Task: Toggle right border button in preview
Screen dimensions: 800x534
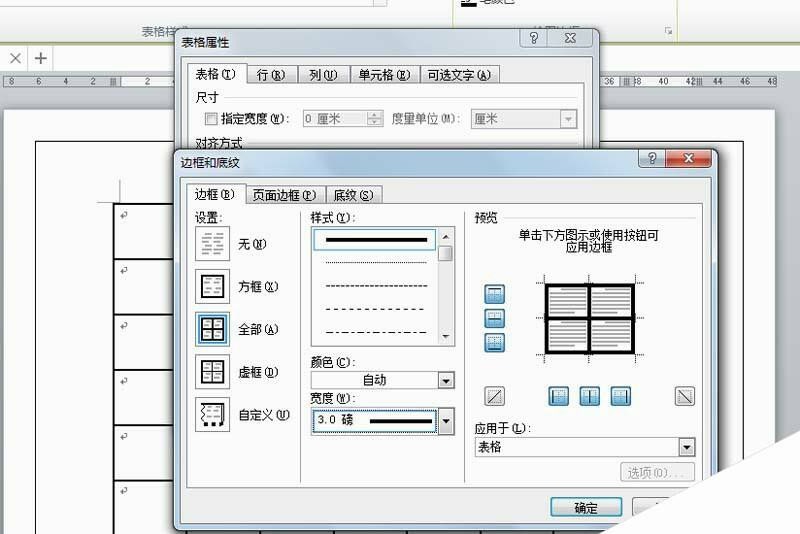Action: [x=620, y=396]
